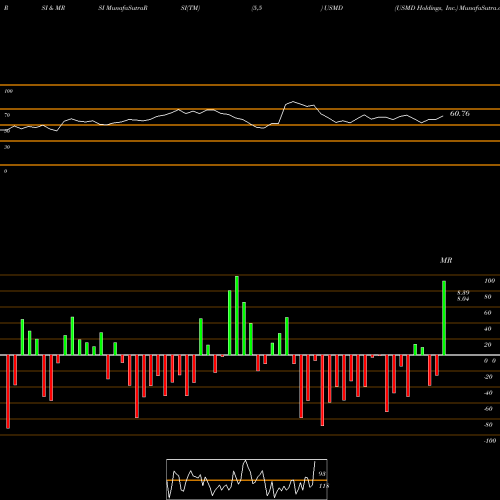Screen dimensions: 500x500
Task: Open the mini line chart thumbnail at bottom
Action: point(247,479)
